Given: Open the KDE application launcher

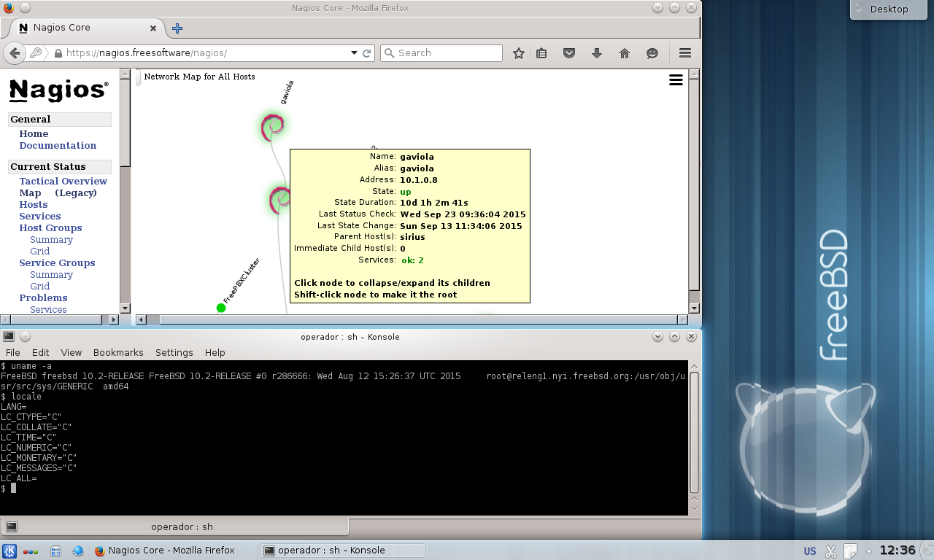Looking at the screenshot, I should (10, 551).
